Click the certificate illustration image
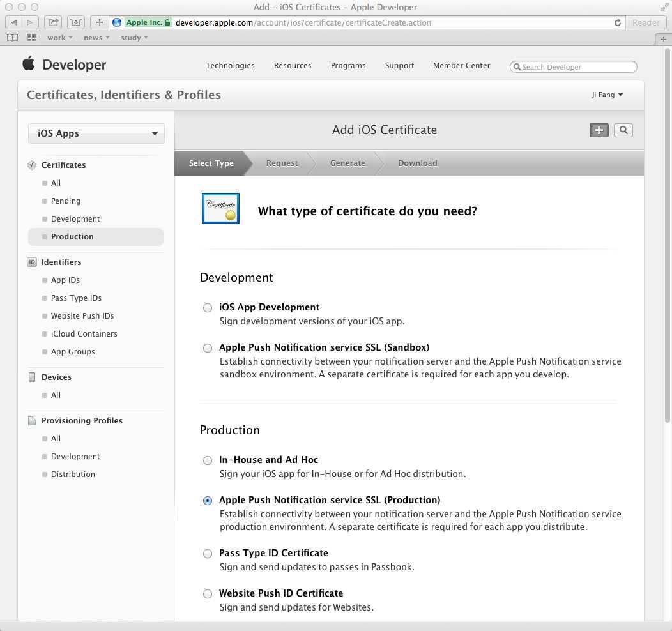Viewport: 672px width, 631px height. pos(221,209)
